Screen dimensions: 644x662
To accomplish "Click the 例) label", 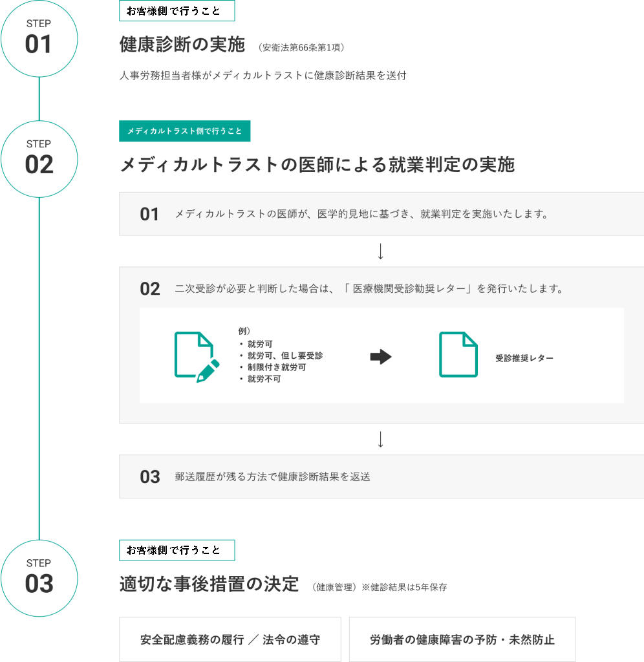I will 244,331.
